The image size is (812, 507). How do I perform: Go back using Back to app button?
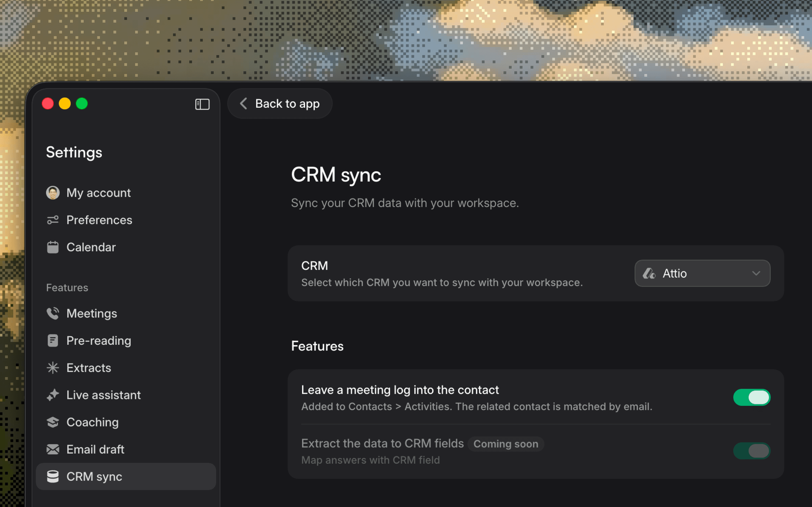[x=280, y=104]
